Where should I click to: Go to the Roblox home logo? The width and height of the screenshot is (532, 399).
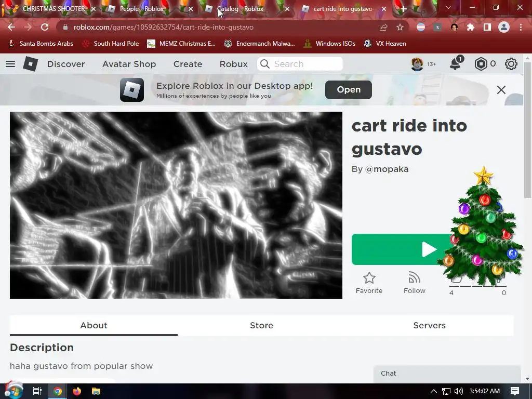tap(30, 64)
